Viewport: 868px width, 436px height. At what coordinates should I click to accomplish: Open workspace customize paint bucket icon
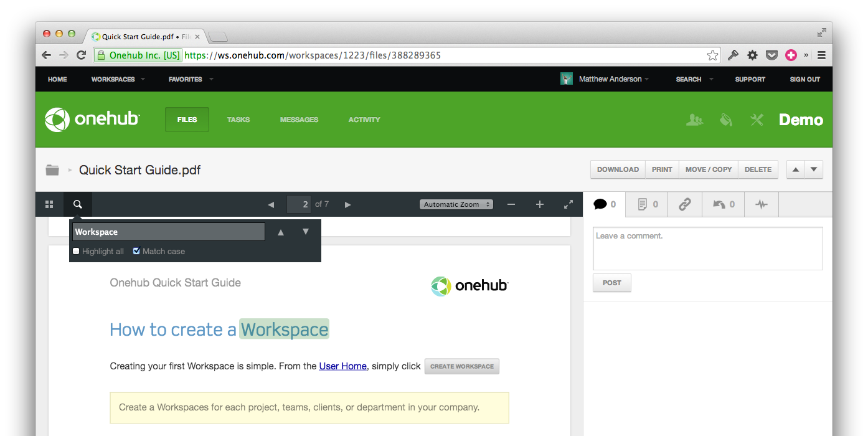pyautogui.click(x=726, y=120)
